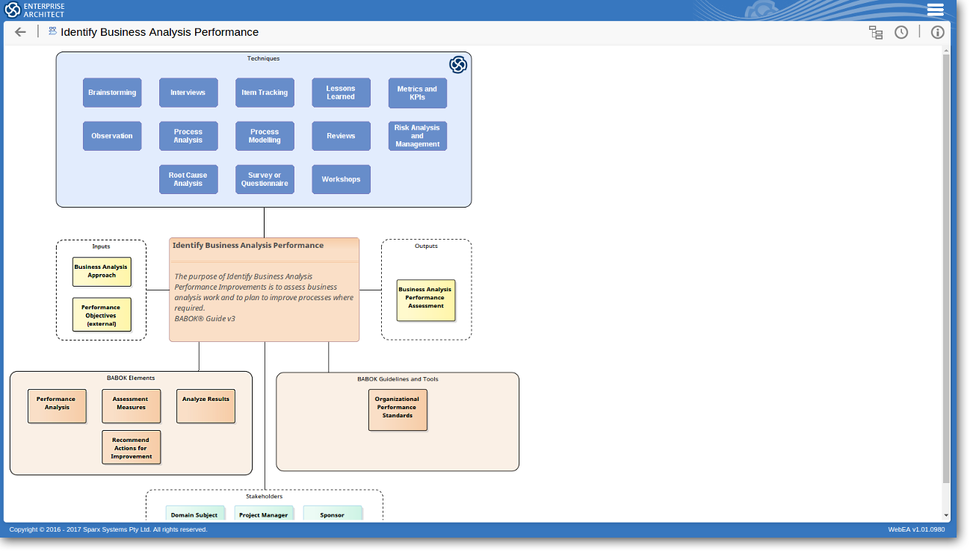Open Business Analysis Approach input
The width and height of the screenshot is (979, 560).
tap(102, 272)
